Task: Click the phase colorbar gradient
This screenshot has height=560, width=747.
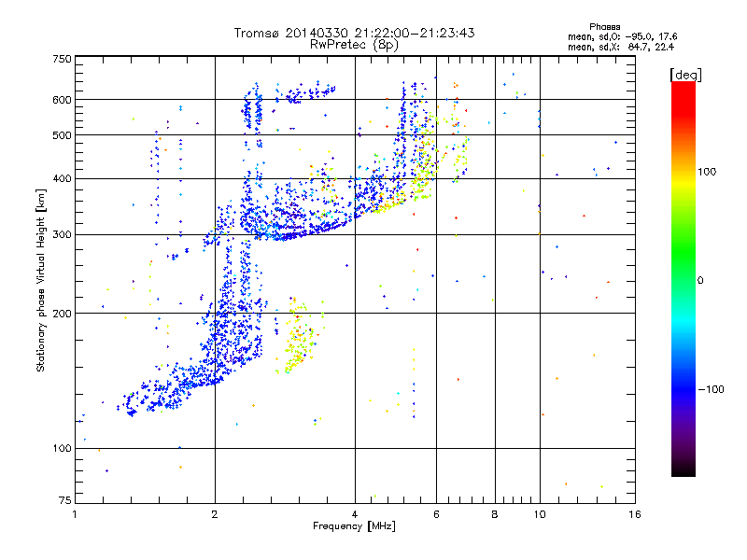Action: 684,278
